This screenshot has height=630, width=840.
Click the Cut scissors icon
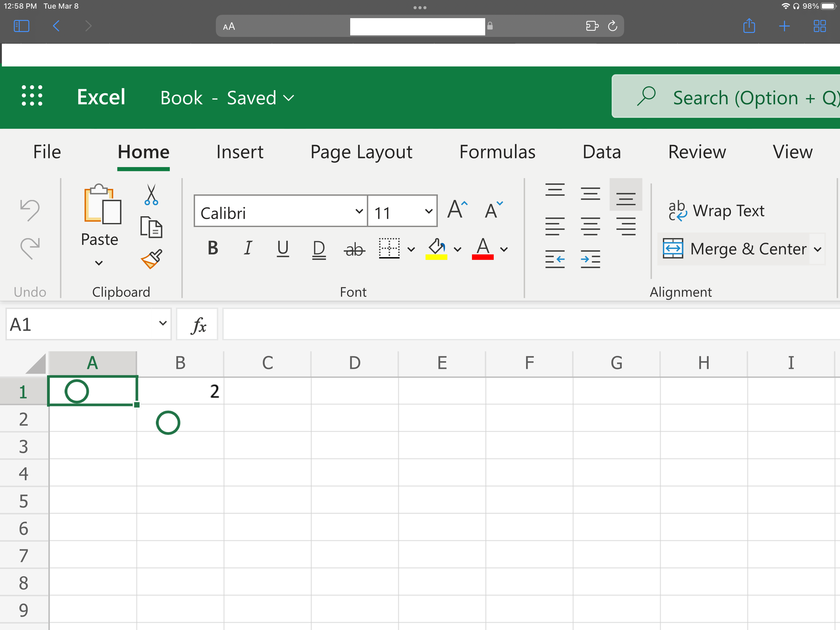coord(151,194)
